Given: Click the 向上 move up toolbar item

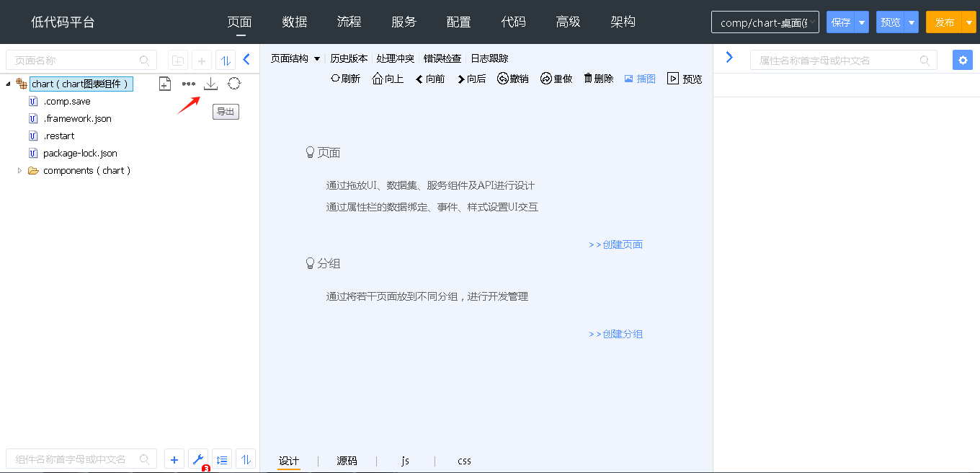Looking at the screenshot, I should tap(388, 79).
